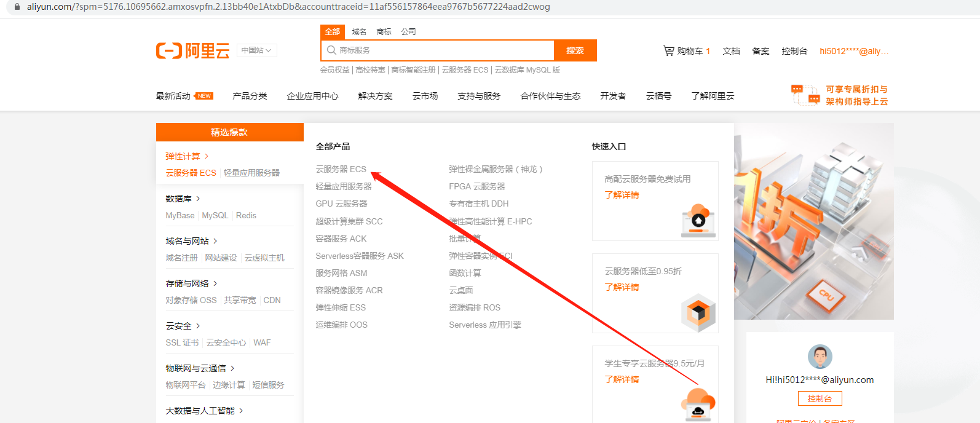Click the hi5012 account name in header

pos(854,51)
